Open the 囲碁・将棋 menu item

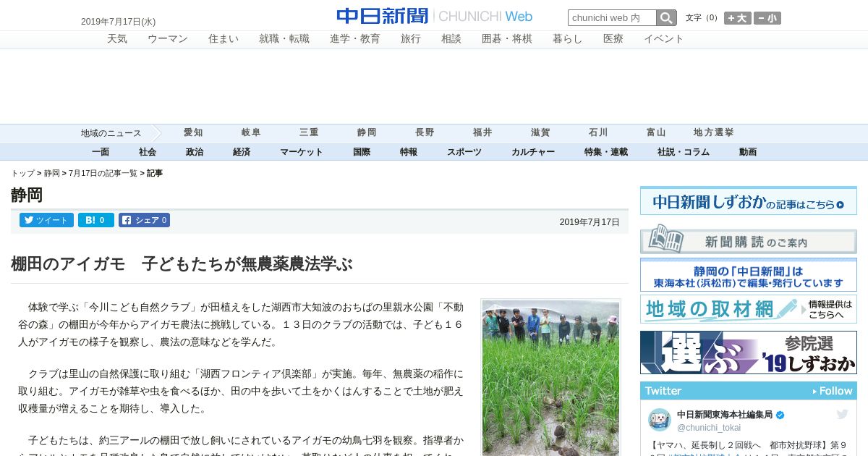tap(507, 39)
